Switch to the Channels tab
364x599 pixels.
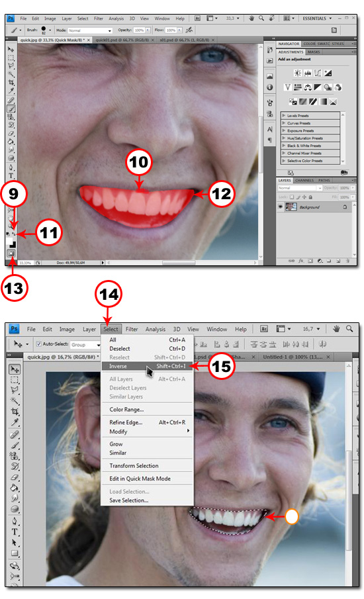click(304, 180)
